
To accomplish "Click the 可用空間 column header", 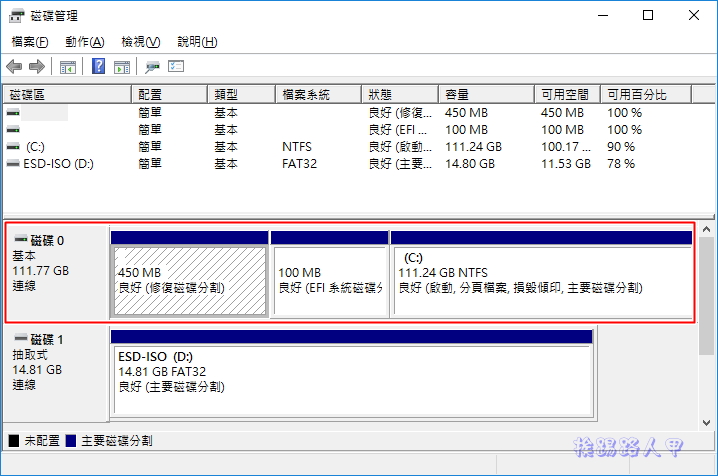I will click(x=566, y=94).
